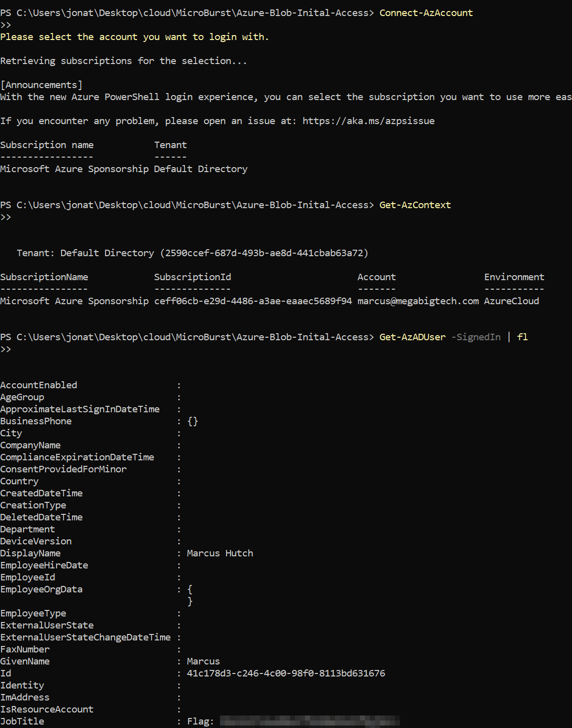This screenshot has width=572, height=728.
Task: Click the marcus@megabigtech.com account email
Action: pyautogui.click(x=418, y=301)
